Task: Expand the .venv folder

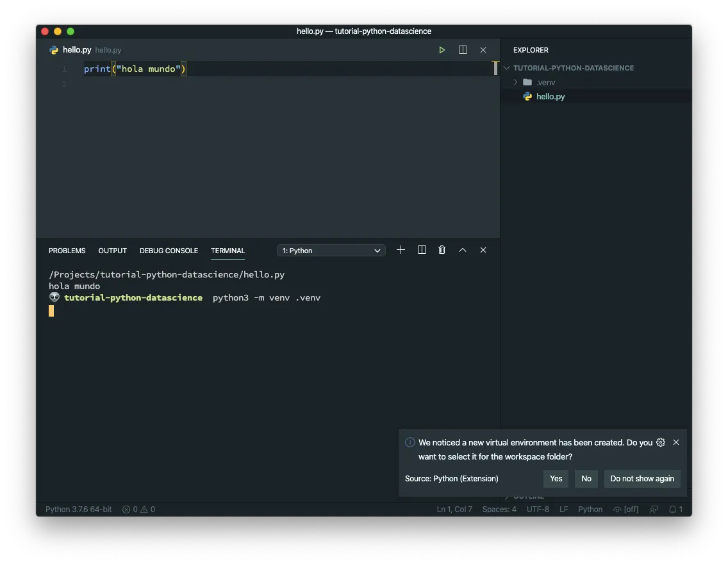Action: click(515, 82)
